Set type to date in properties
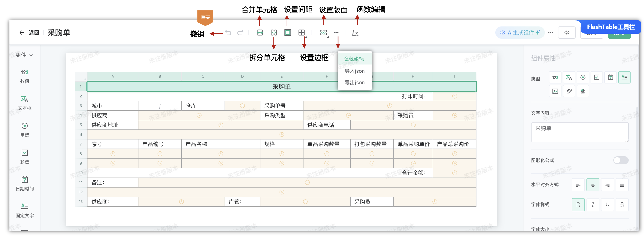This screenshot has width=644, height=237. coord(610,78)
